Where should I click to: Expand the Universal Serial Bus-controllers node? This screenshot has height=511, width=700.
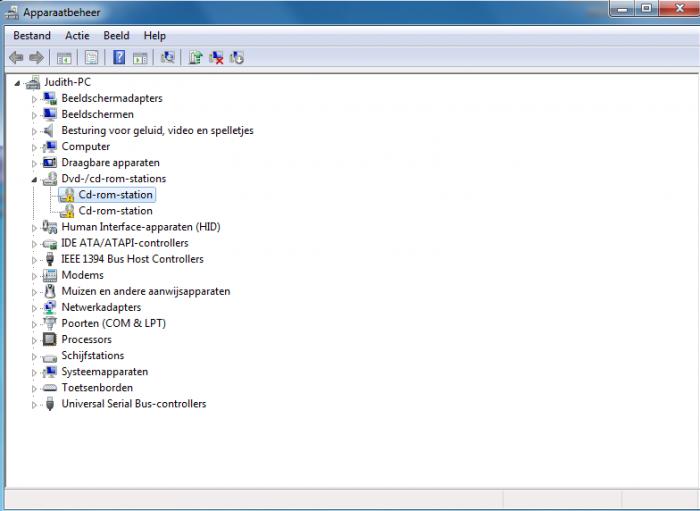[34, 404]
